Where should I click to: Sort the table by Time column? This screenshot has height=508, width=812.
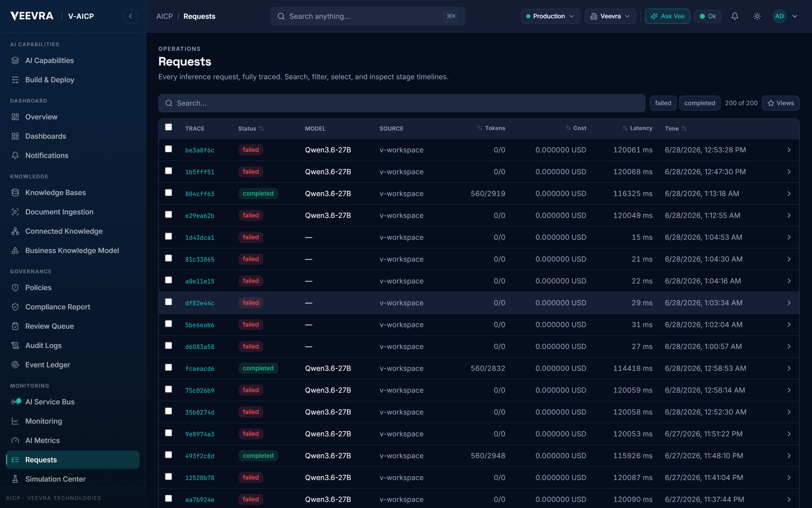click(x=676, y=128)
